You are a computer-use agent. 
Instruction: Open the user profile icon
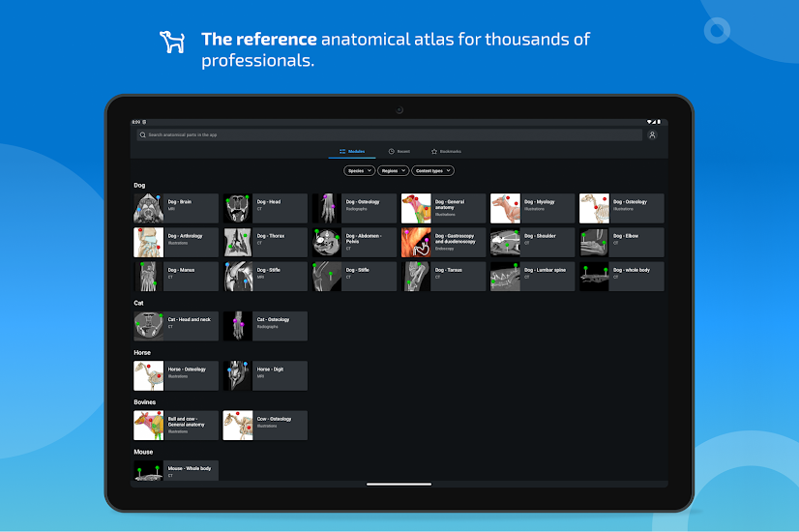tap(652, 135)
